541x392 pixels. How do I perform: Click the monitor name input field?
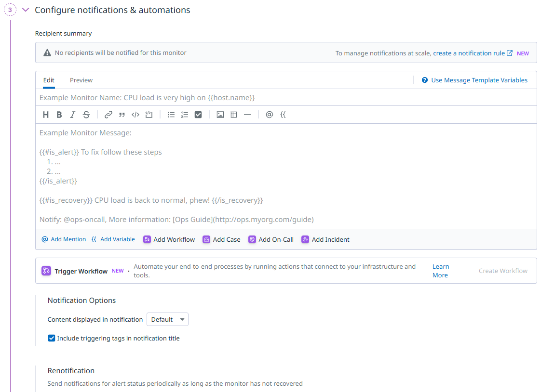pyautogui.click(x=286, y=98)
